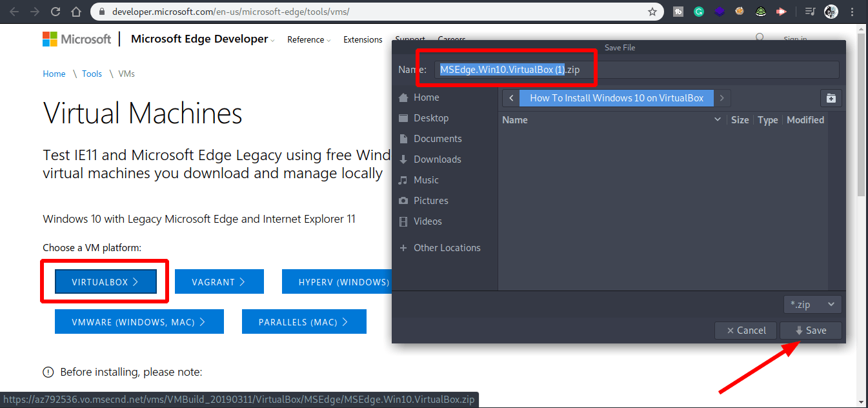Image resolution: width=868 pixels, height=408 pixels.
Task: Open the red video camera extension
Action: click(781, 12)
